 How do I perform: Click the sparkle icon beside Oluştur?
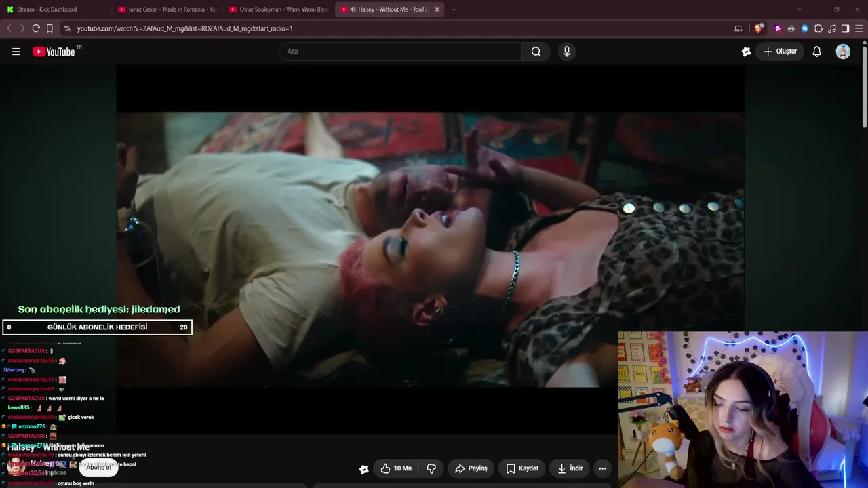click(x=746, y=52)
